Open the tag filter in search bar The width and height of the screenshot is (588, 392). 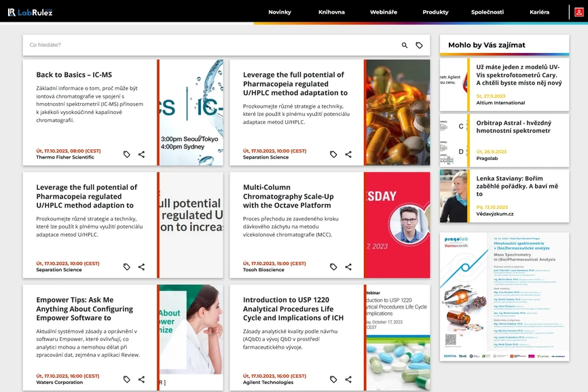point(419,45)
